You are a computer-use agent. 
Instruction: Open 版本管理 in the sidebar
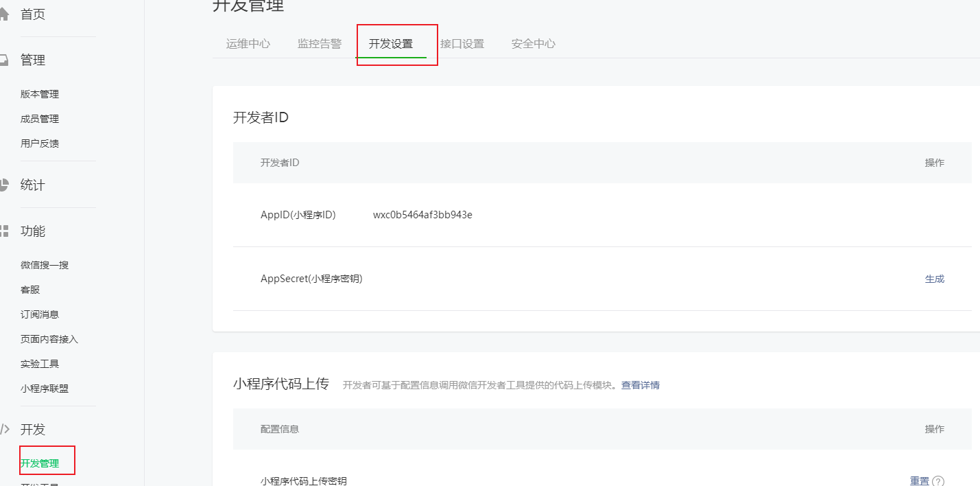[x=40, y=94]
